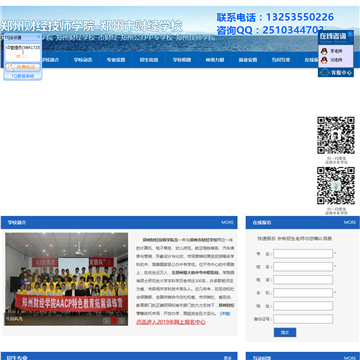Viewport: 360px width, 360px height.
Task: Open the TQ客服系统 link
Action: pos(23,76)
